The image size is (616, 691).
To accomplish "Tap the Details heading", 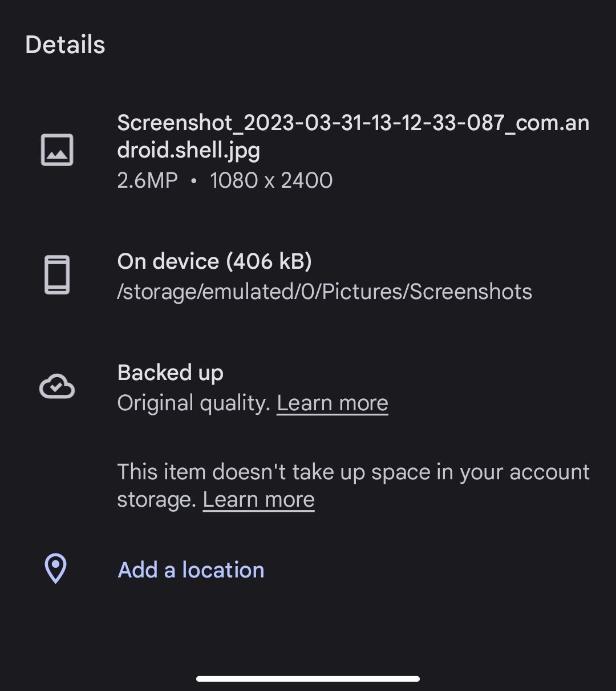I will (65, 45).
